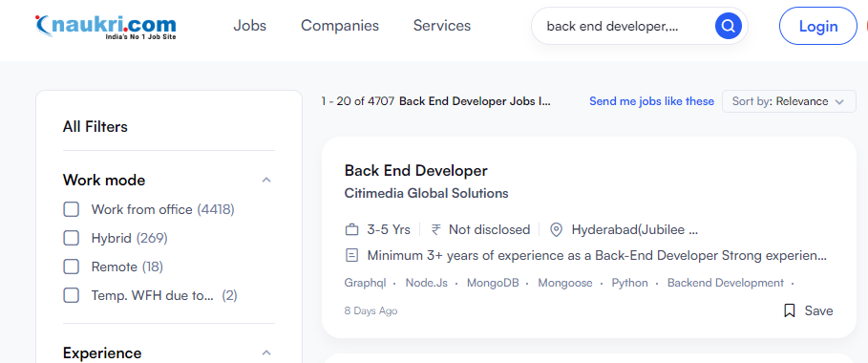Open the Companies menu

[x=340, y=26]
